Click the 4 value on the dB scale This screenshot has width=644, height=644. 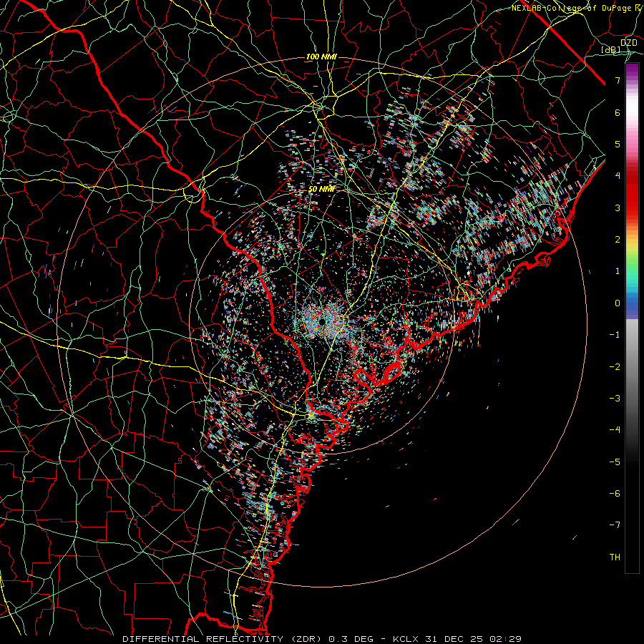(x=618, y=176)
